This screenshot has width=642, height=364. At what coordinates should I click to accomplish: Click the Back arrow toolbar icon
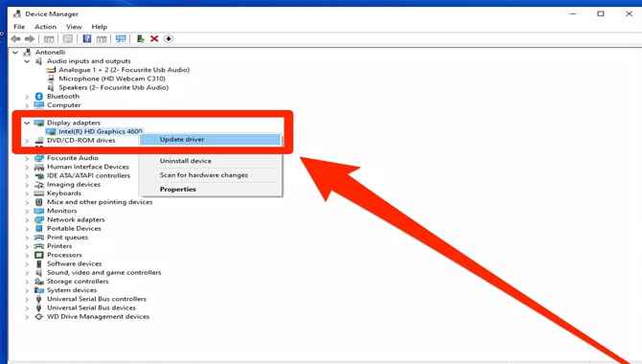(x=16, y=39)
